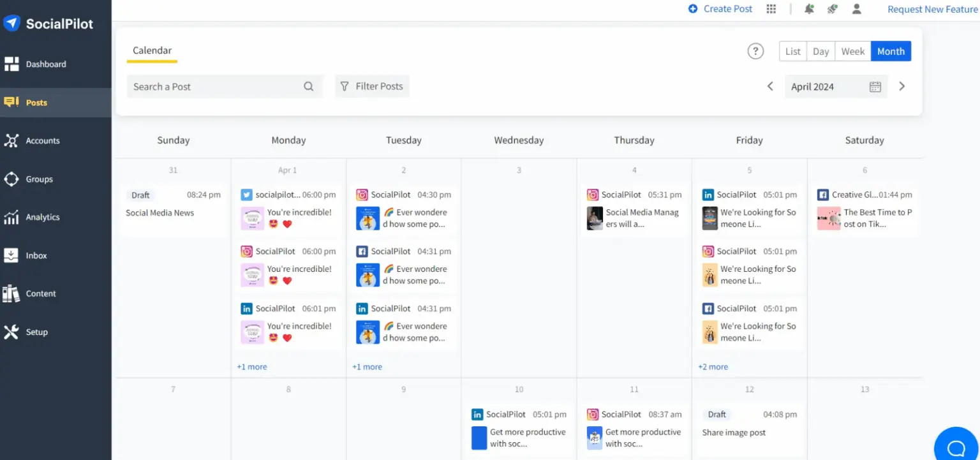The height and width of the screenshot is (460, 980).
Task: Expand +1 more posts on Monday
Action: click(x=252, y=367)
